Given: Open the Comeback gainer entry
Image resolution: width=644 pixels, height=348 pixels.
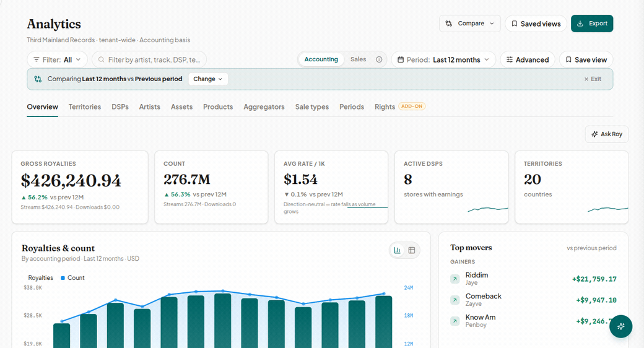Looking at the screenshot, I should [x=533, y=300].
